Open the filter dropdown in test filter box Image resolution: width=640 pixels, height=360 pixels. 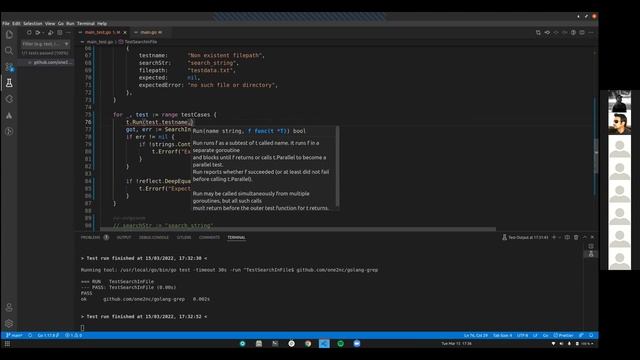click(66, 44)
